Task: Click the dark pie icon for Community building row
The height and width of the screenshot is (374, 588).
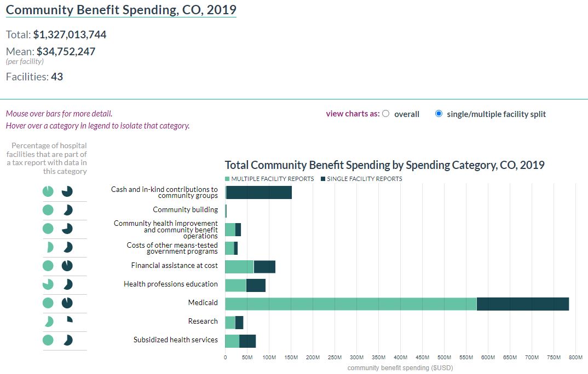Action: [67, 210]
